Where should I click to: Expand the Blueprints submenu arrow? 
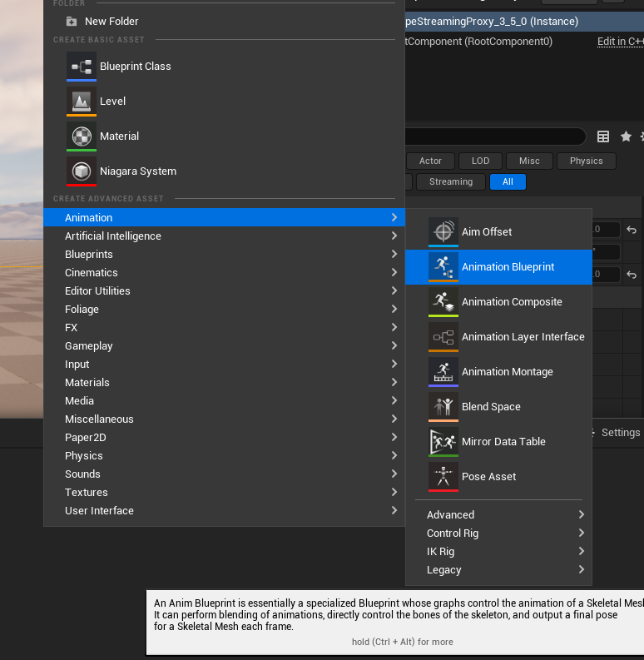click(394, 254)
